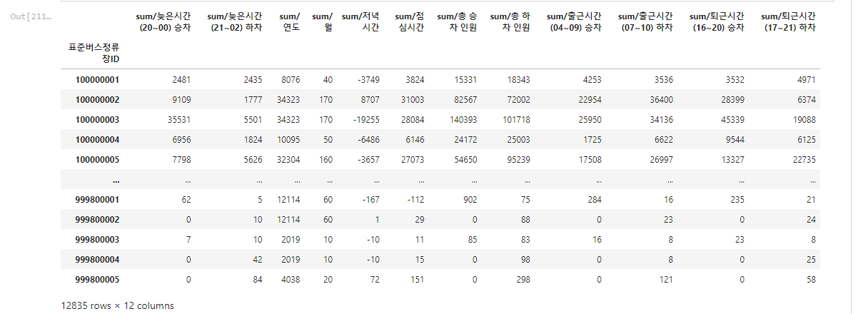Select row index 100000001
Image resolution: width=868 pixels, height=314 pixels.
coord(97,79)
